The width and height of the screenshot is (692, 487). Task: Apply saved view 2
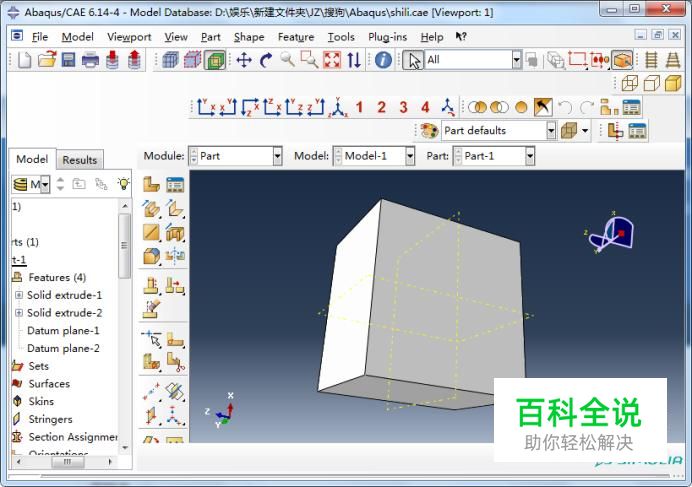tap(381, 107)
